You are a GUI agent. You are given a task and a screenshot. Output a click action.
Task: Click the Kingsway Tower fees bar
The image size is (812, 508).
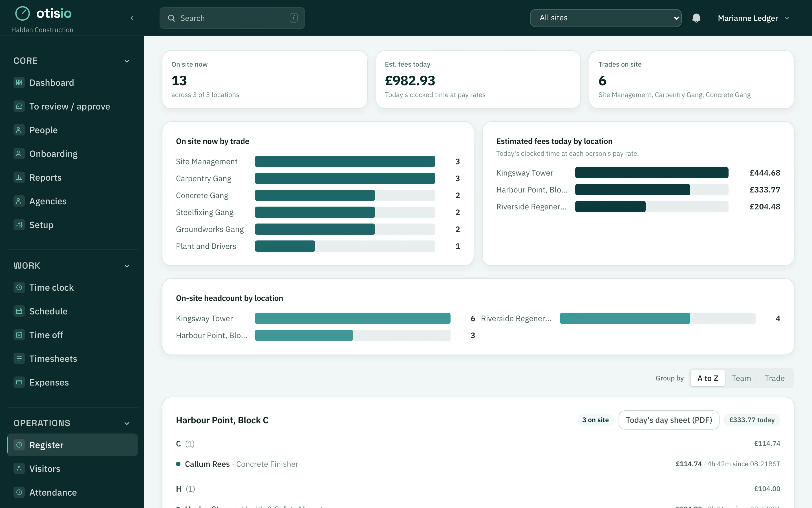coord(652,173)
